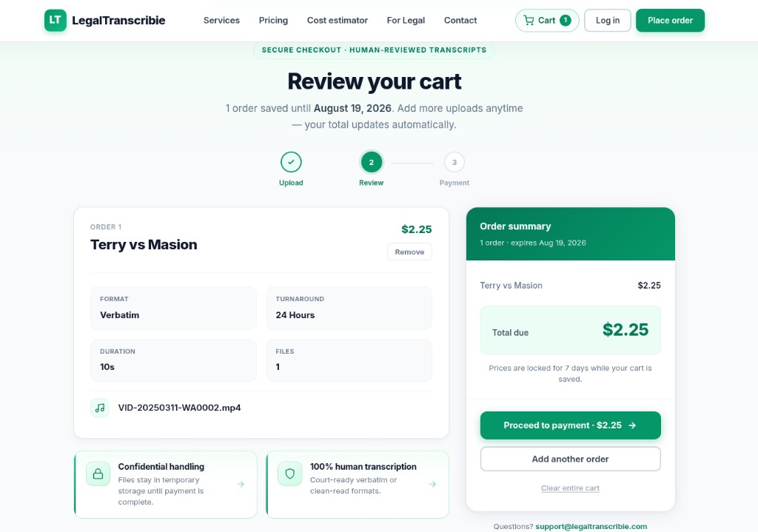Screen dimensions: 758x532
Task: Click the arrow on human transcription card
Action: [432, 484]
